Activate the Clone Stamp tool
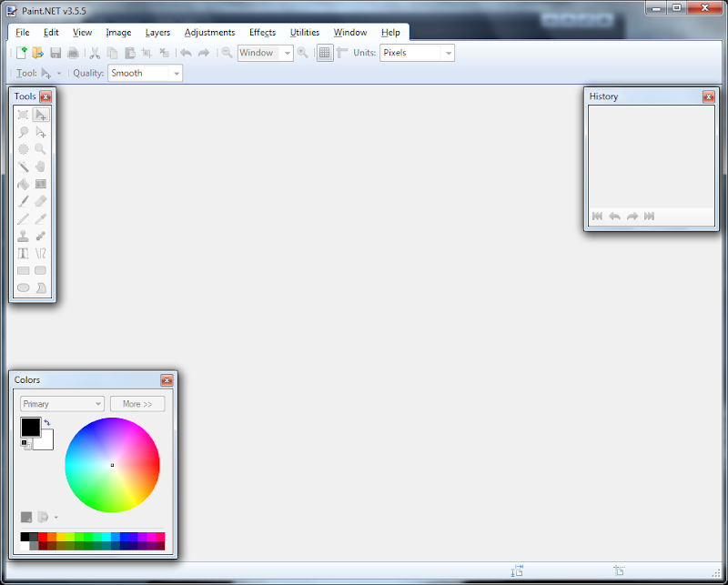 tap(24, 236)
